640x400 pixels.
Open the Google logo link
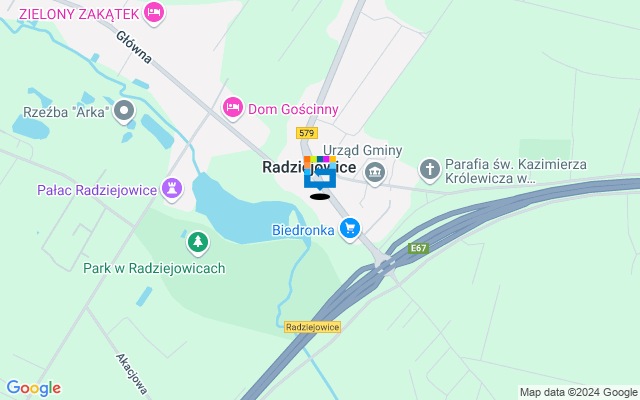click(34, 388)
